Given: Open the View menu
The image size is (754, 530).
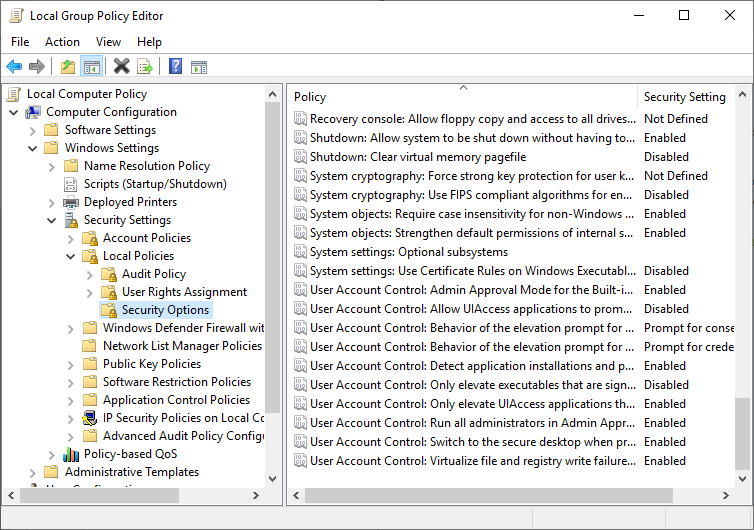Looking at the screenshot, I should click(x=108, y=42).
